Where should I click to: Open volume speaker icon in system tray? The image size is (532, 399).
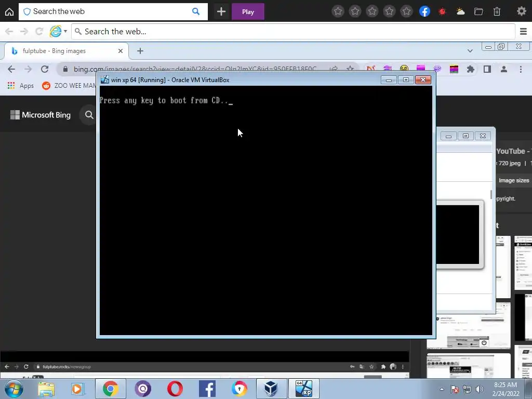click(x=480, y=390)
